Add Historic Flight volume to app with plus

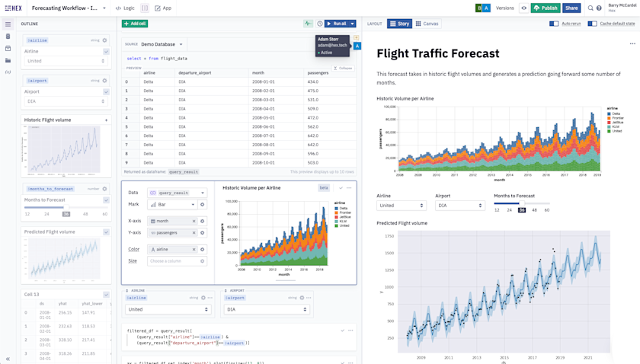tap(106, 120)
